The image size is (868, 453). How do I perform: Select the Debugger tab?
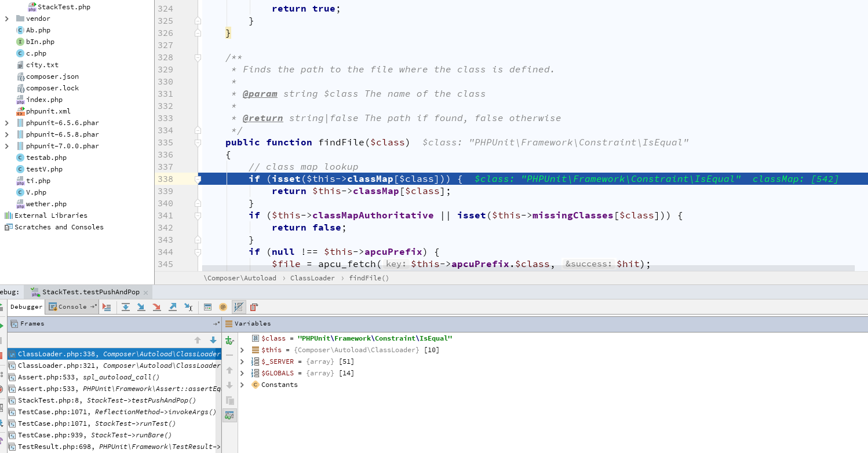click(x=26, y=307)
